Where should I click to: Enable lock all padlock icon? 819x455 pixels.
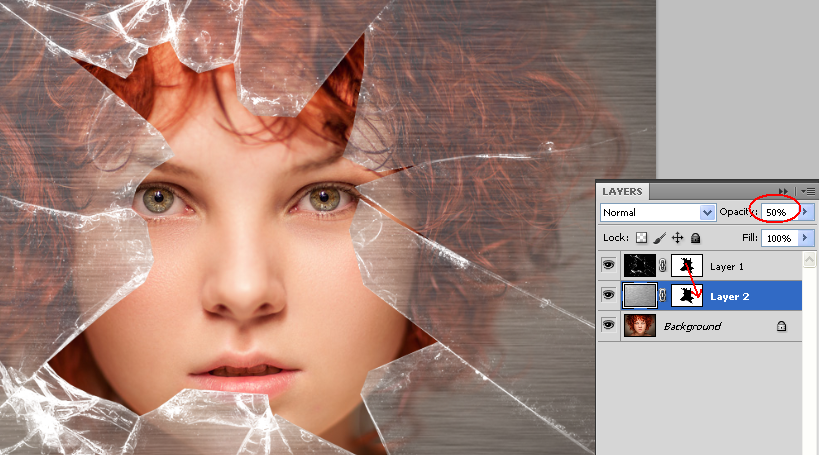point(695,238)
